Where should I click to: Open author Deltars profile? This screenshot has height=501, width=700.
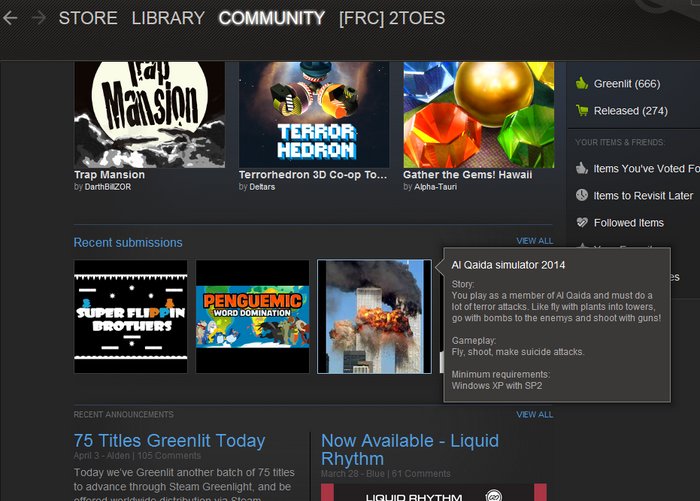262,187
